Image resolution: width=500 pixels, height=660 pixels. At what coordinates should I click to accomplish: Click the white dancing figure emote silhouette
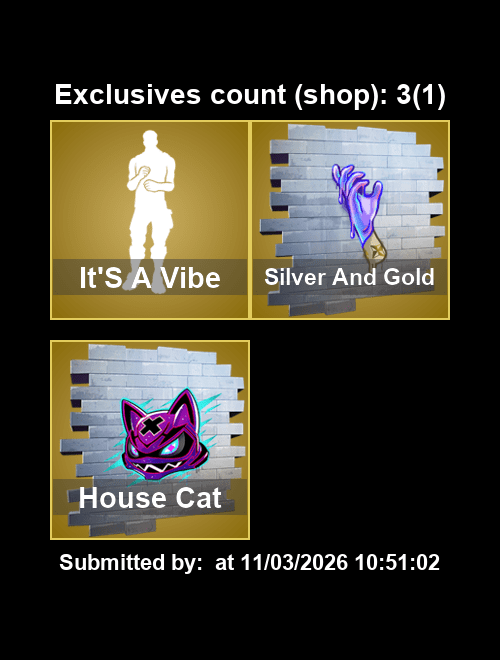coord(151,212)
